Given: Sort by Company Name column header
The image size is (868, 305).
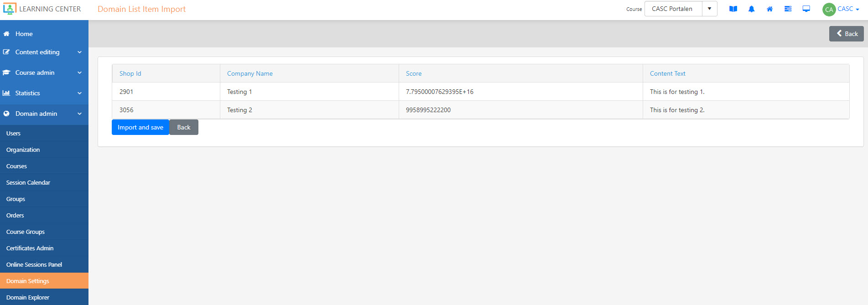Looking at the screenshot, I should (250, 74).
